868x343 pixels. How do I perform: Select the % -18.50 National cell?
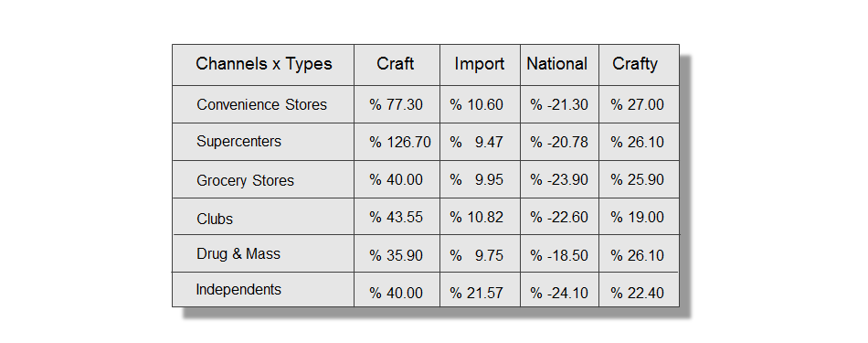559,255
